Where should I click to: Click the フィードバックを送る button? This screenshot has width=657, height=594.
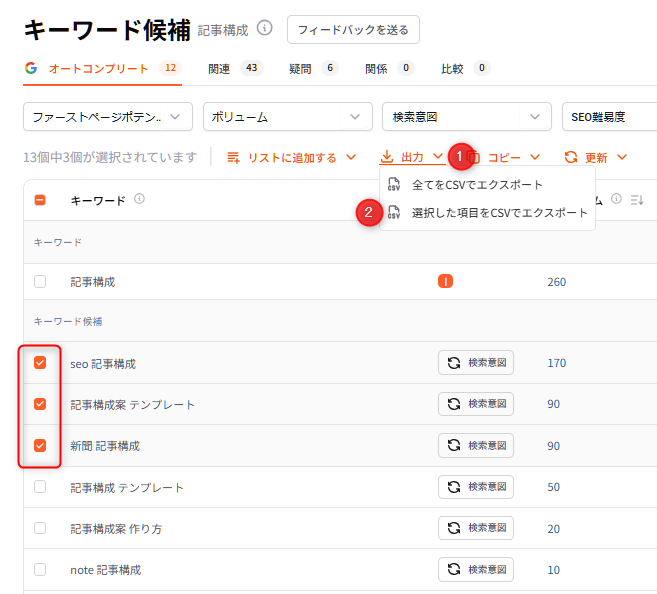click(353, 30)
